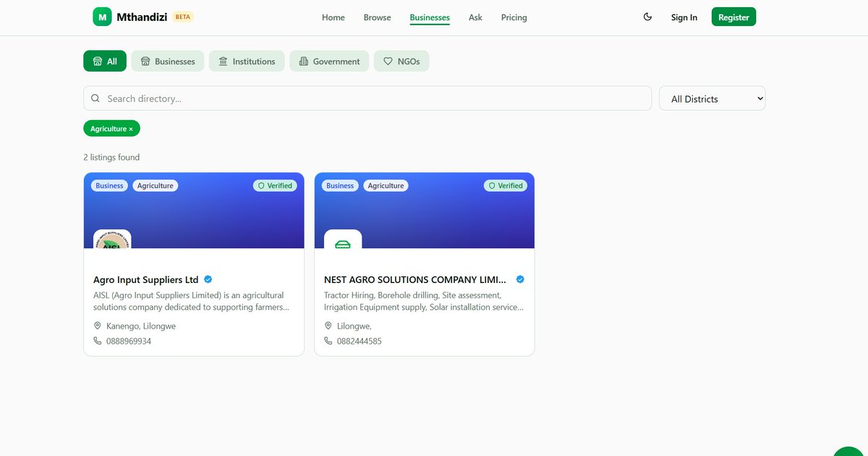Click the location pin by Lilongwe,
Screen dimensions: 868x456
click(x=328, y=326)
